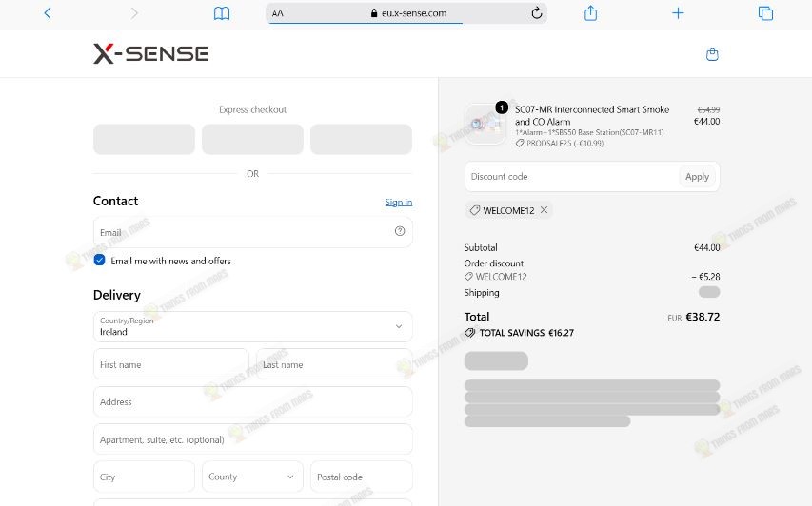812x506 pixels.
Task: Click the Sign in link
Action: [x=399, y=203]
